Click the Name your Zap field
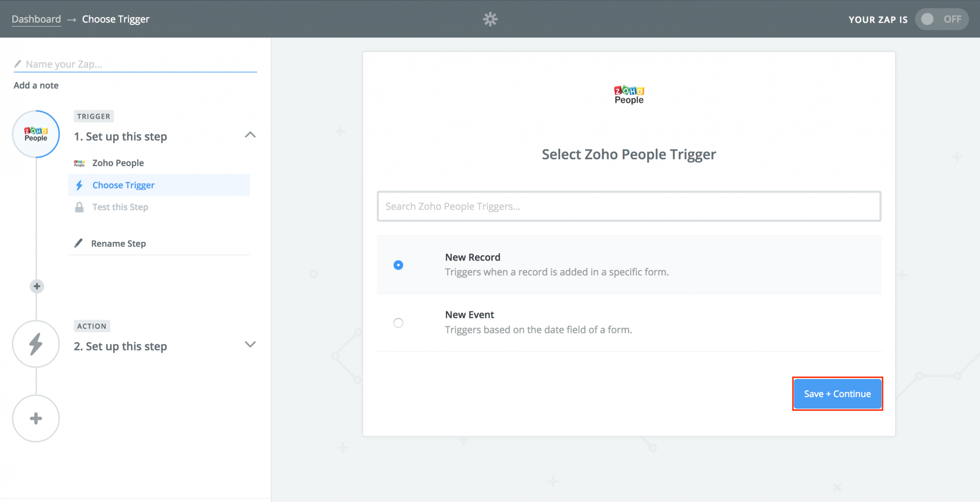 (135, 64)
